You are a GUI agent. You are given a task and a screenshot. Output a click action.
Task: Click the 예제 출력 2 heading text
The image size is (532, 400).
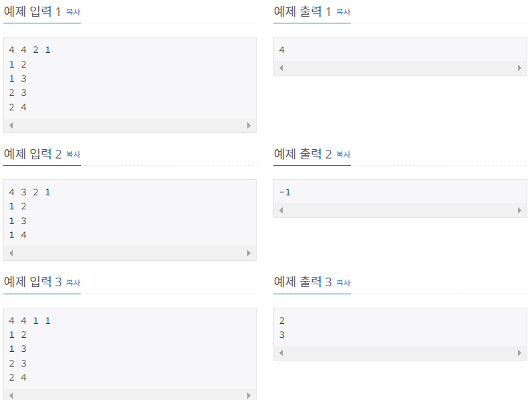(303, 154)
